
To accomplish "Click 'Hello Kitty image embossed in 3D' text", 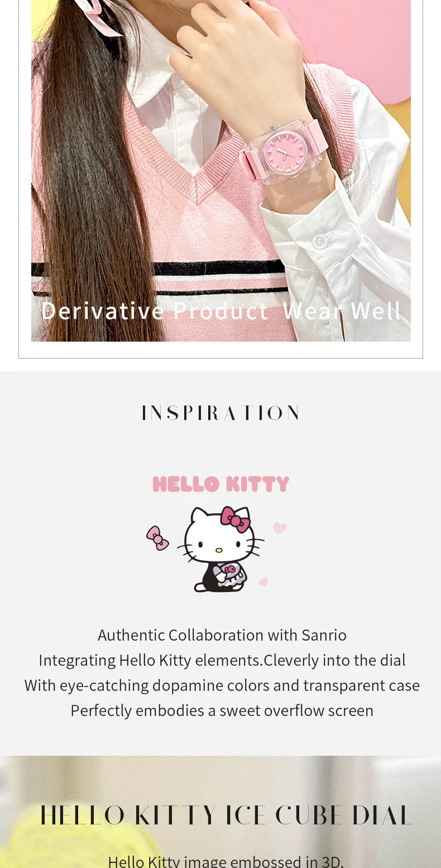I will point(226,861).
